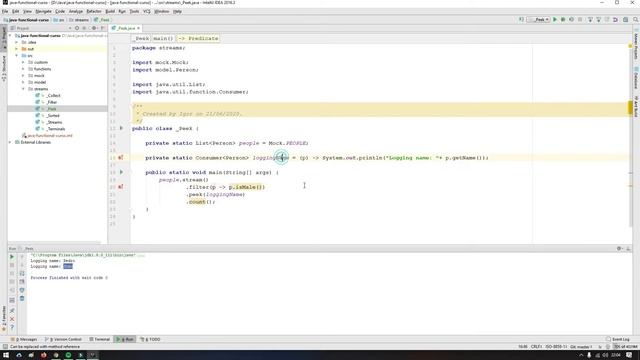Toggle the Ant Build side panel
Image resolution: width=640 pixels, height=360 pixels.
[636, 106]
